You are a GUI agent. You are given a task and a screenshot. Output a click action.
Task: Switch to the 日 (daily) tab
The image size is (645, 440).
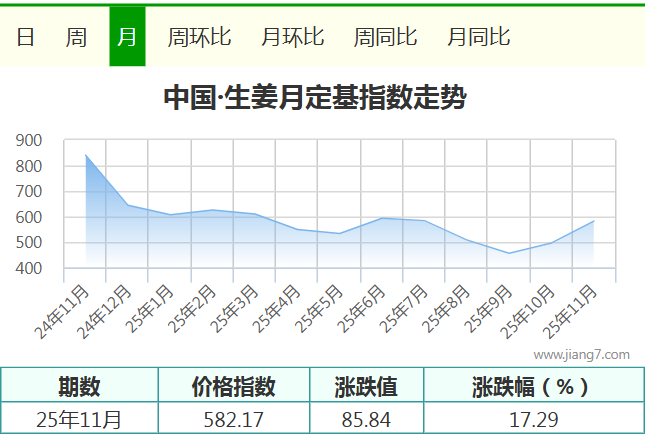click(26, 37)
